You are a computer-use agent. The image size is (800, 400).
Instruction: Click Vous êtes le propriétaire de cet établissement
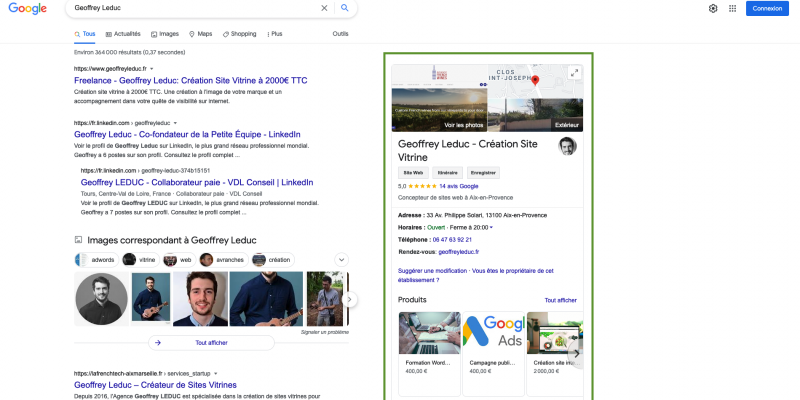coord(476,276)
